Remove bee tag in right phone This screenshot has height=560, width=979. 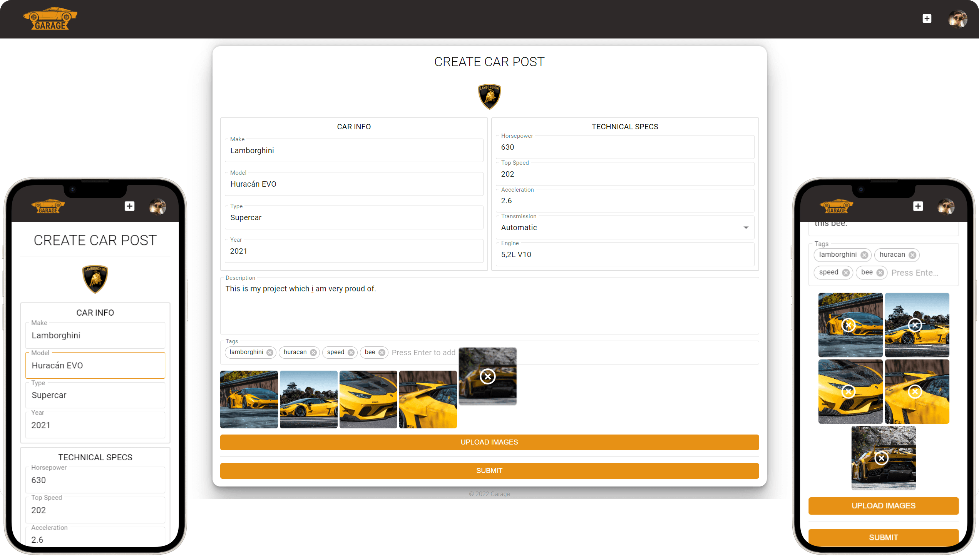click(x=880, y=273)
